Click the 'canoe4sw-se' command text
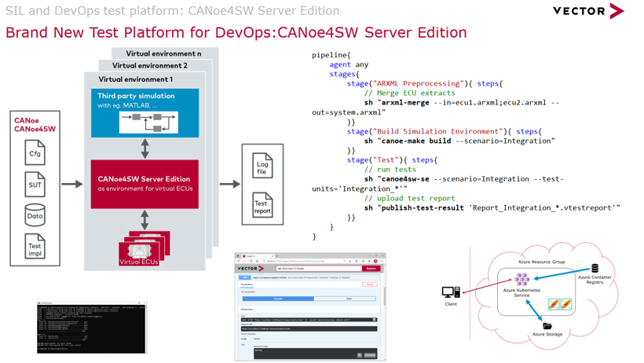The width and height of the screenshot is (644, 363). [405, 179]
